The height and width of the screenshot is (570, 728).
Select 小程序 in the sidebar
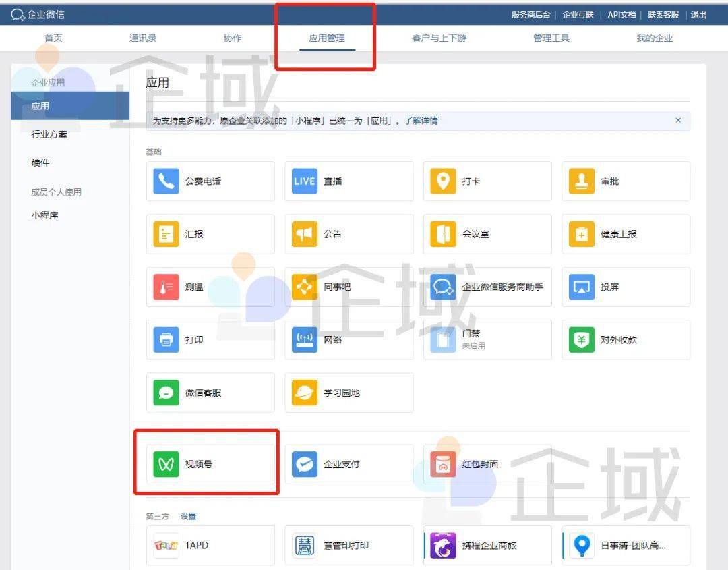coord(42,215)
